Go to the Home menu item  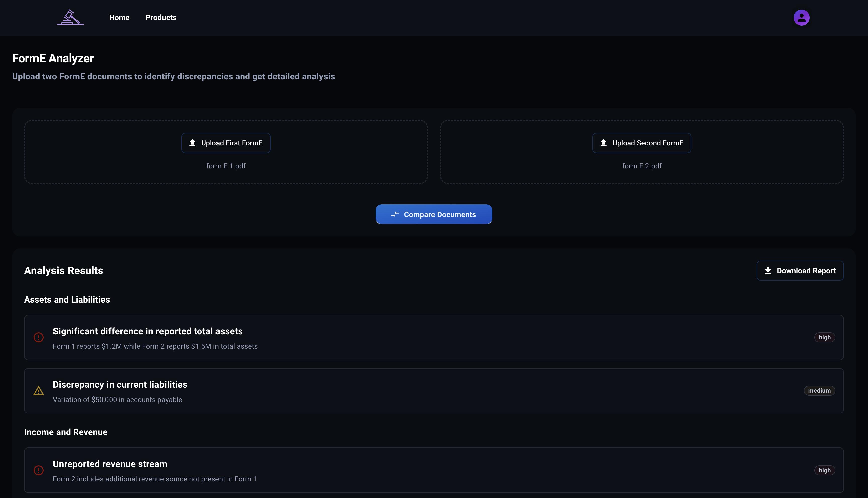point(119,17)
